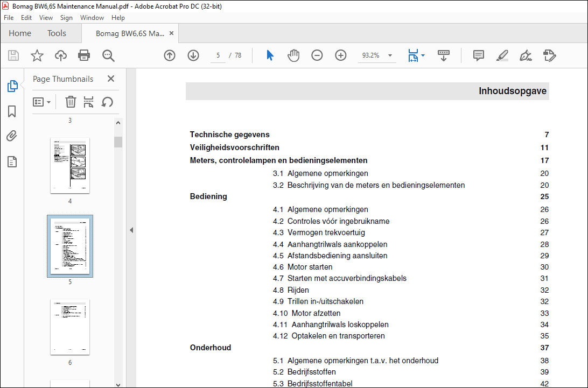Click '4.5 Afstandsbediening aansluiten' entry

tap(330, 256)
